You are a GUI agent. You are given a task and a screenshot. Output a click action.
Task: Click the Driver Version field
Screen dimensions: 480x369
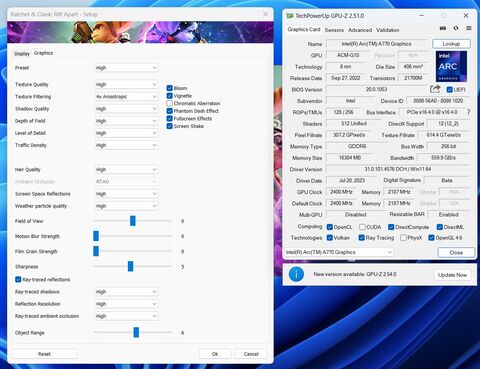click(x=397, y=169)
